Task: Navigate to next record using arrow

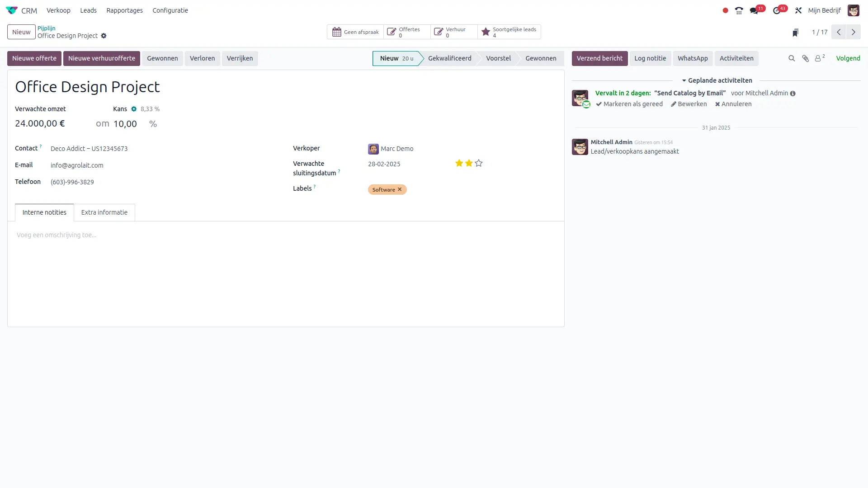Action: coord(853,32)
